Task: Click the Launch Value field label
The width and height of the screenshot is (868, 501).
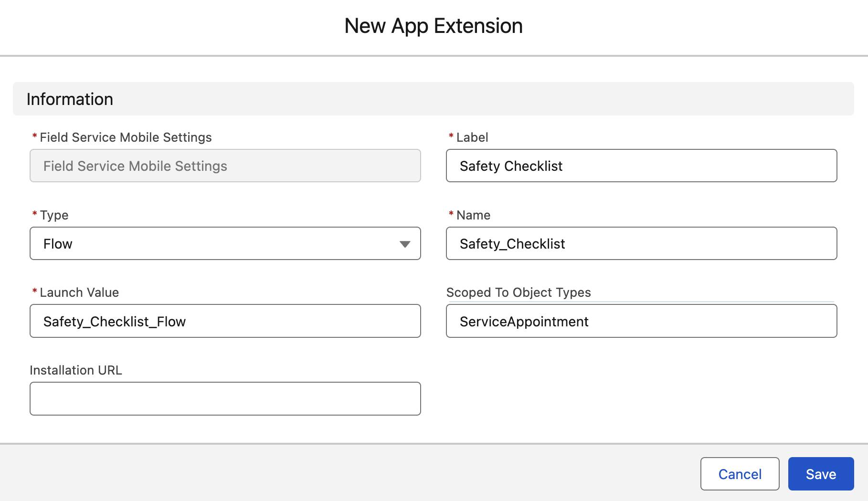Action: coord(79,292)
